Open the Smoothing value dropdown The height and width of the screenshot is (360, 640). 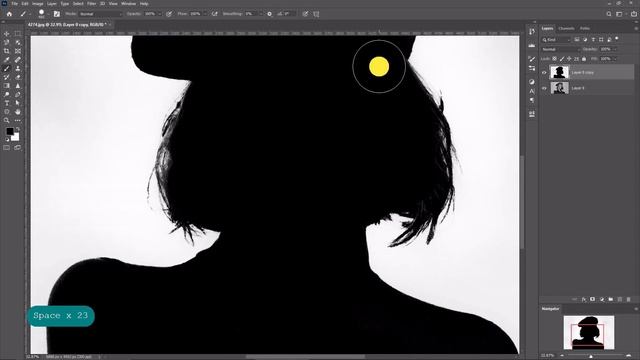[260, 14]
